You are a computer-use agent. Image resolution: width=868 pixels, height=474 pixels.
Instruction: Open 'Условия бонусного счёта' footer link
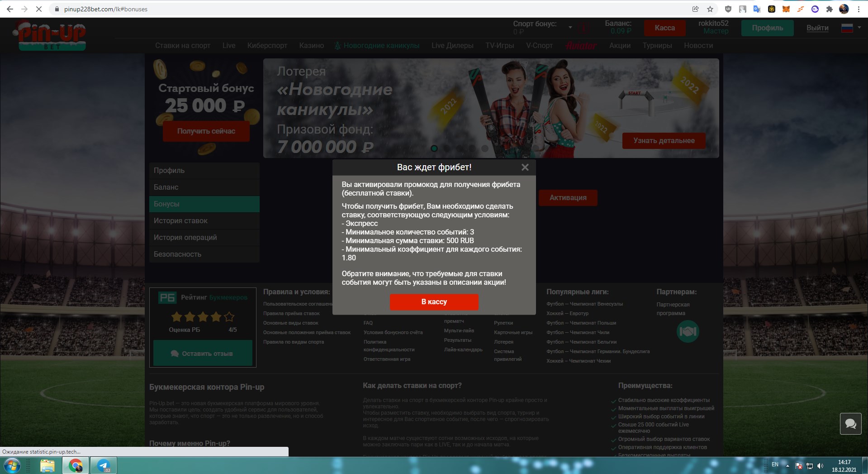393,333
